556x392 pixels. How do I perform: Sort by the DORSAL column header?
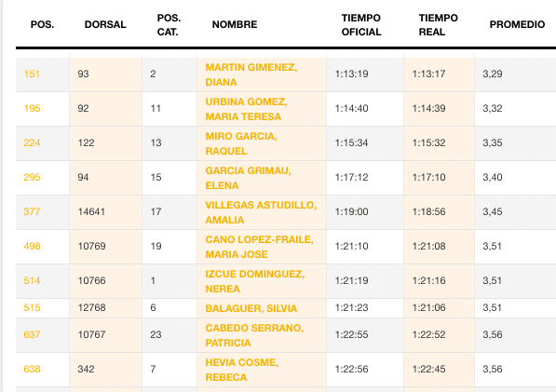[x=105, y=24]
